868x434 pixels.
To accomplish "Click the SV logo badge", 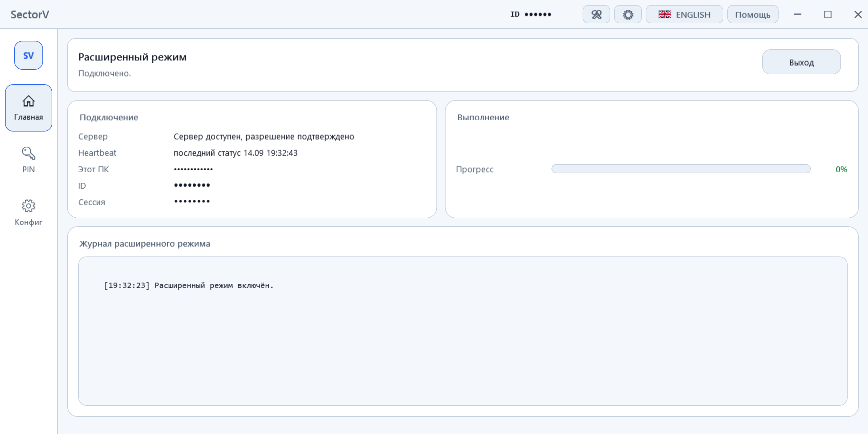I will tap(29, 55).
